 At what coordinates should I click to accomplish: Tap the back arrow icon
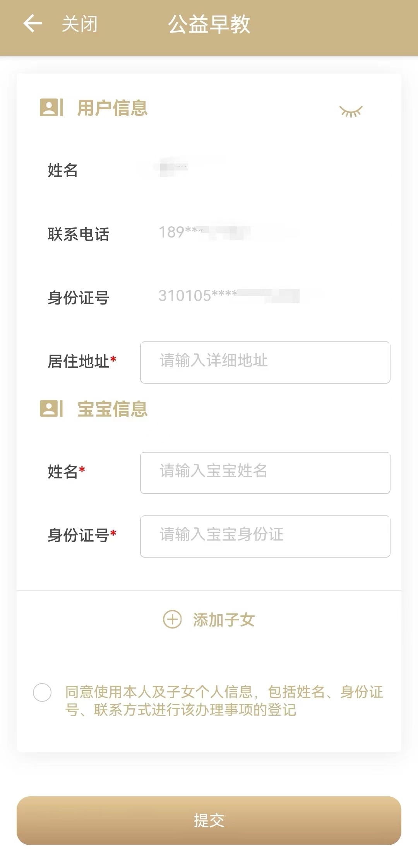(33, 24)
